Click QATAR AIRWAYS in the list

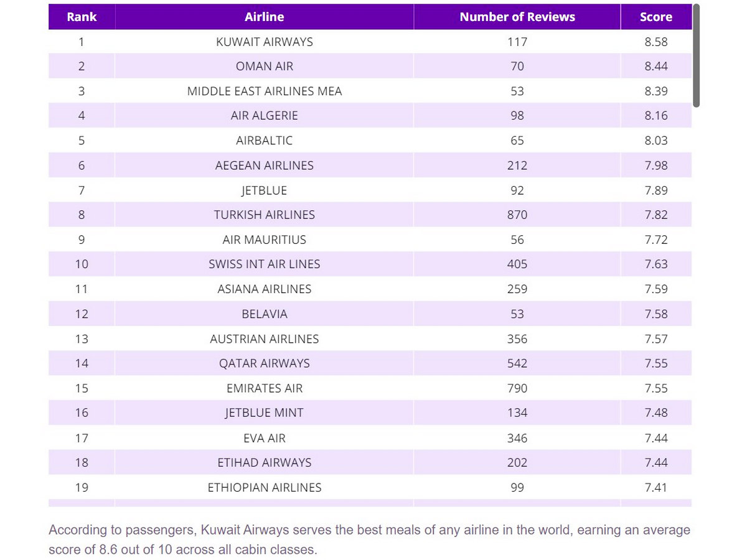pyautogui.click(x=265, y=363)
